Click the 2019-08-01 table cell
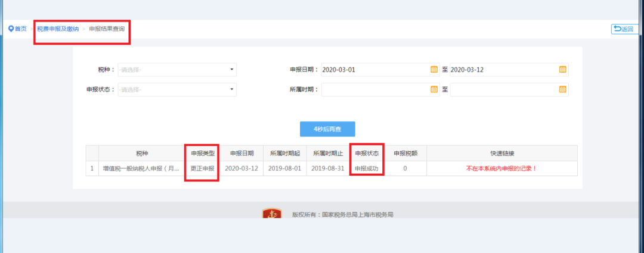The image size is (644, 253). [x=285, y=168]
